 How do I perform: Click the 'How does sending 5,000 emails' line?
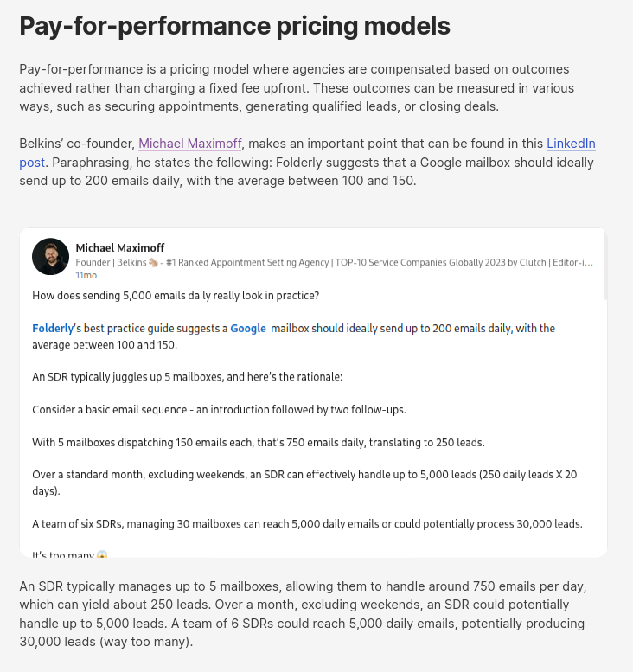coord(176,296)
